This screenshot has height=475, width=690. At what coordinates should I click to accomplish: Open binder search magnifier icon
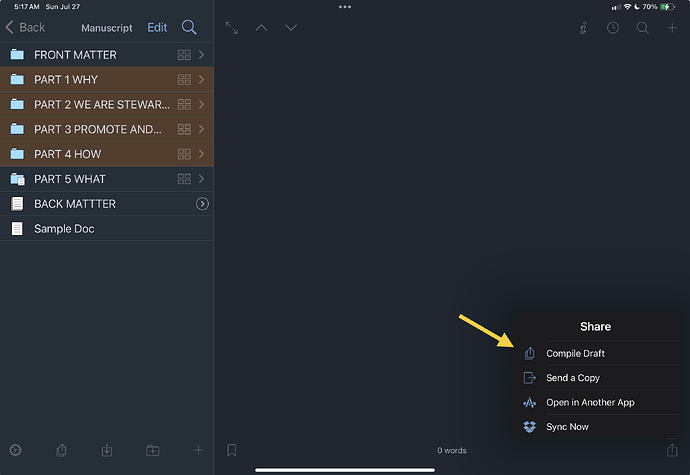point(189,27)
